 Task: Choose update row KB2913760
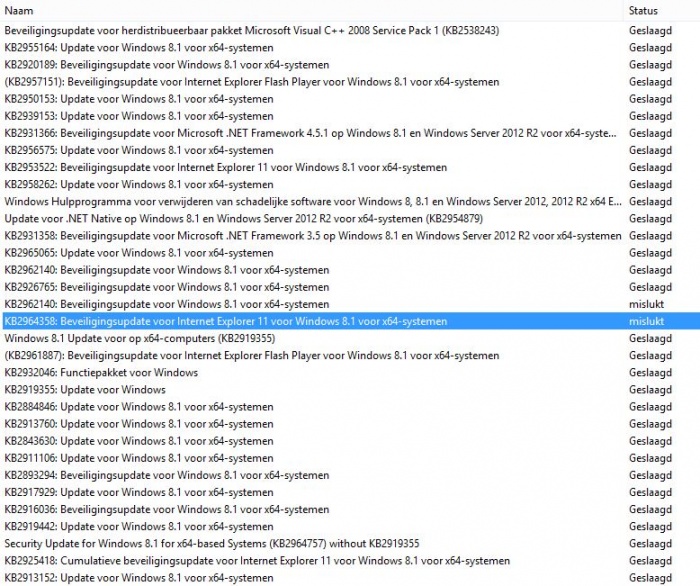point(350,424)
